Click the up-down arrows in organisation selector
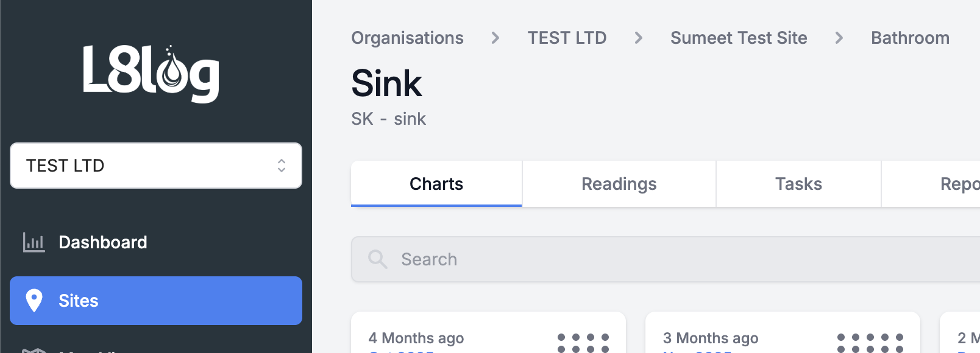This screenshot has height=353, width=980. point(282,166)
